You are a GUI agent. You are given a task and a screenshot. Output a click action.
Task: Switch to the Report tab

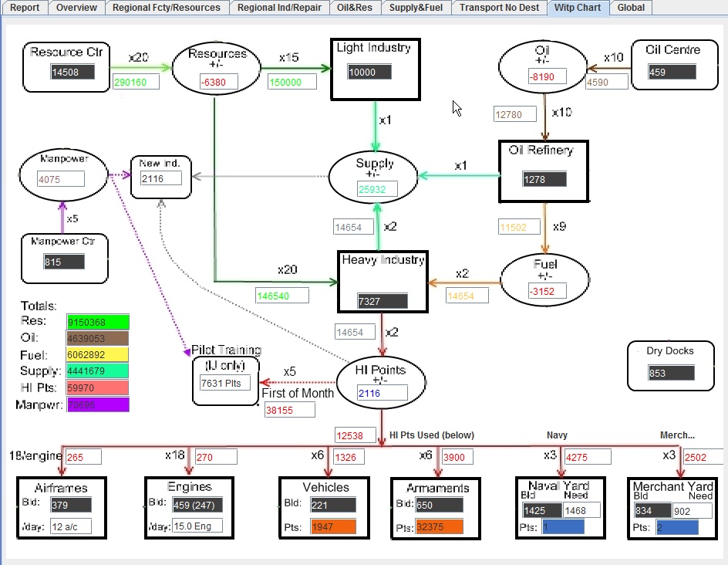coord(24,8)
